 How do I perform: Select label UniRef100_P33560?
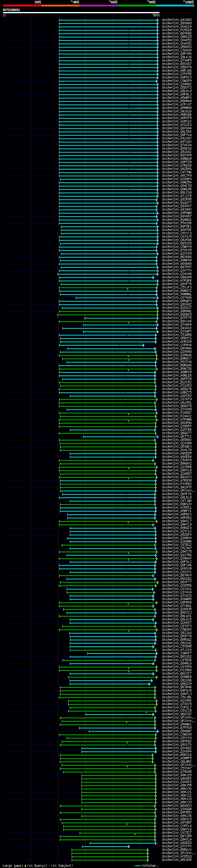tap(177, 484)
